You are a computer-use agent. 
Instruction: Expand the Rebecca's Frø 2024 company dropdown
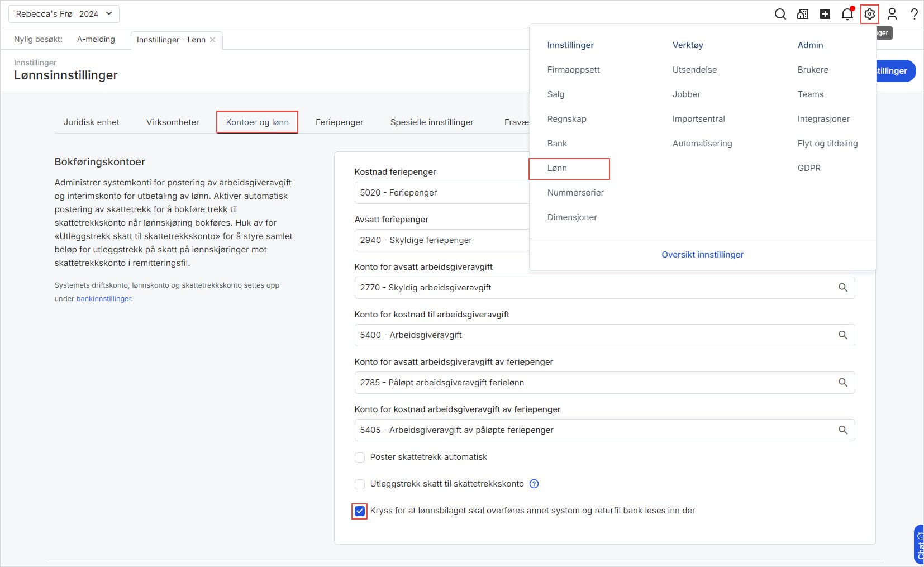(x=64, y=14)
